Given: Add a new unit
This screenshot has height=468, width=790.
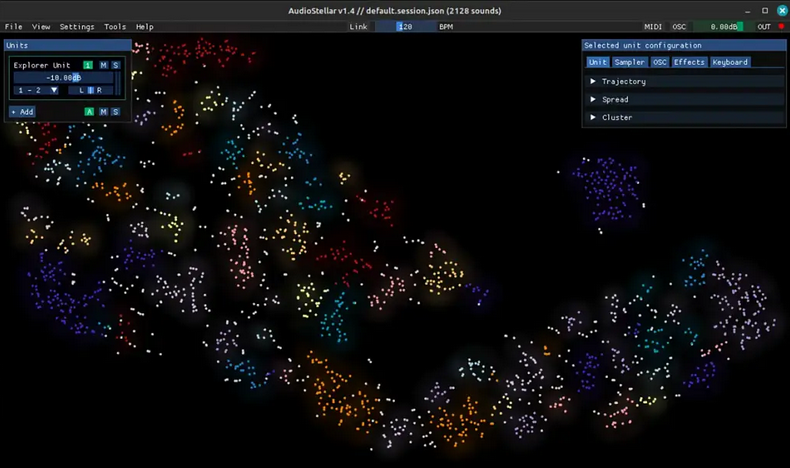Looking at the screenshot, I should point(22,112).
